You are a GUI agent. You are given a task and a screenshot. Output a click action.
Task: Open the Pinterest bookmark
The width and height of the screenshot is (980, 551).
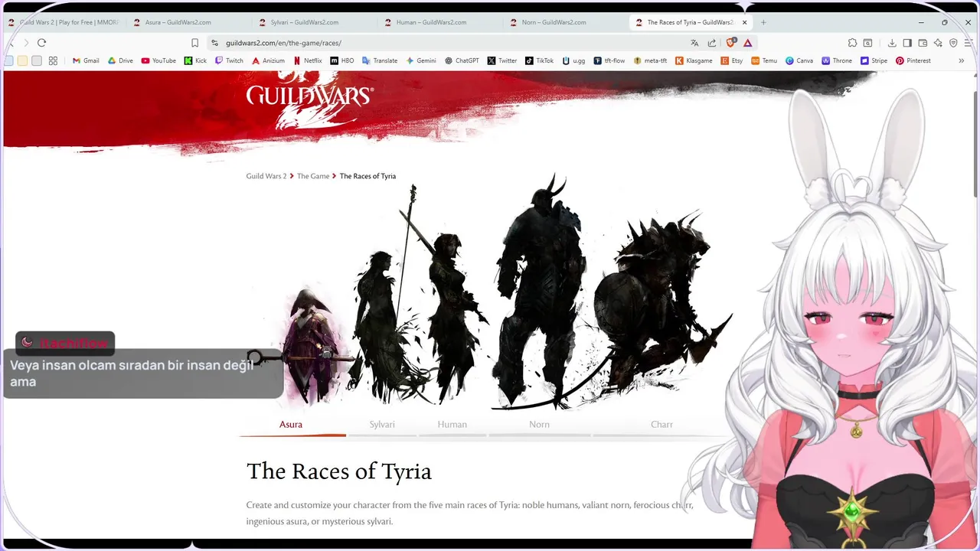point(913,60)
